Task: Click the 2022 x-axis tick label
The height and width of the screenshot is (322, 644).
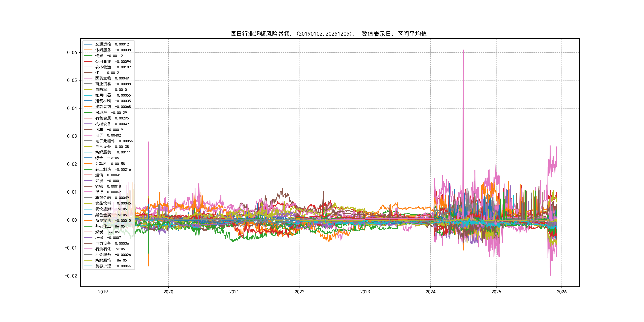Action: coord(300,292)
